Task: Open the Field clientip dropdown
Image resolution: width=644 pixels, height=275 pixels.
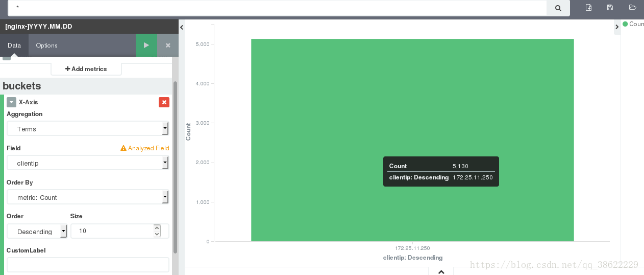Action: (87, 163)
